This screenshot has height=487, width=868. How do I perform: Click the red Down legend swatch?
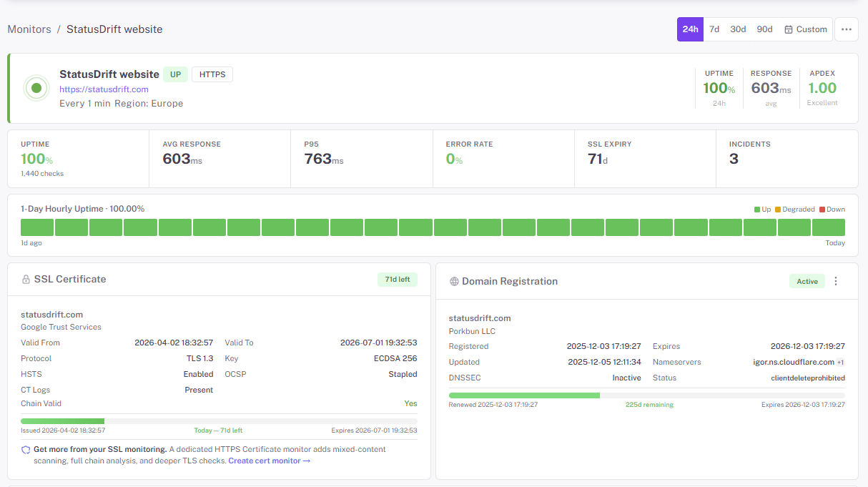[822, 210]
